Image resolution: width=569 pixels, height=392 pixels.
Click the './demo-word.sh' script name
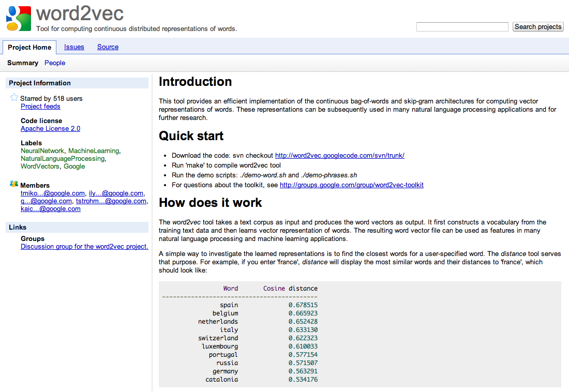pos(263,175)
